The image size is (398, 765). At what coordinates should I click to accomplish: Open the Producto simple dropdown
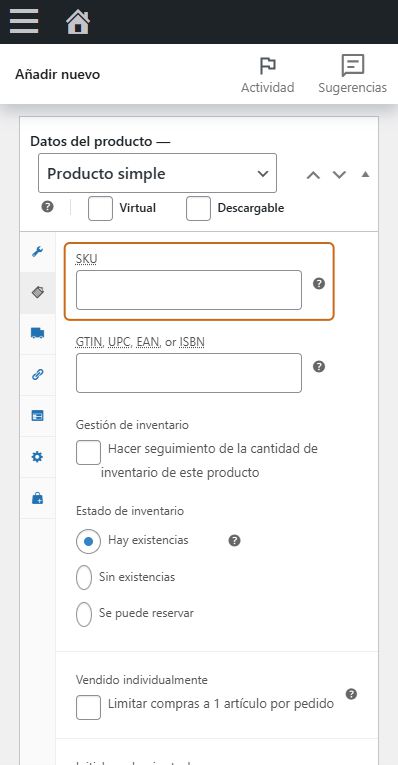[158, 173]
